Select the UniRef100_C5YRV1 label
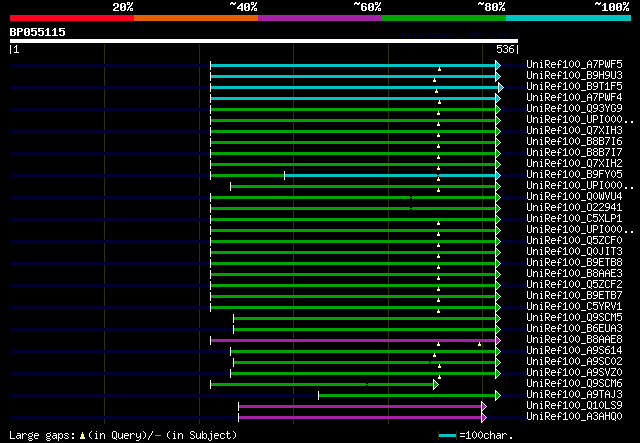The height and width of the screenshot is (443, 640). coord(574,307)
